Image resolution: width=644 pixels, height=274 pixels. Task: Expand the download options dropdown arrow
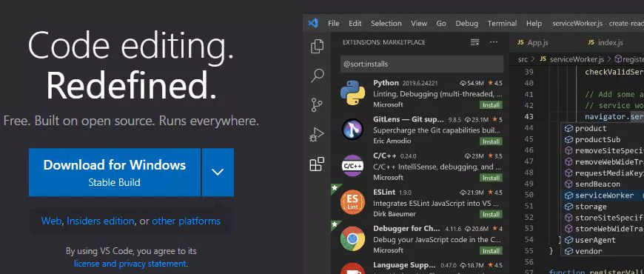coord(218,172)
